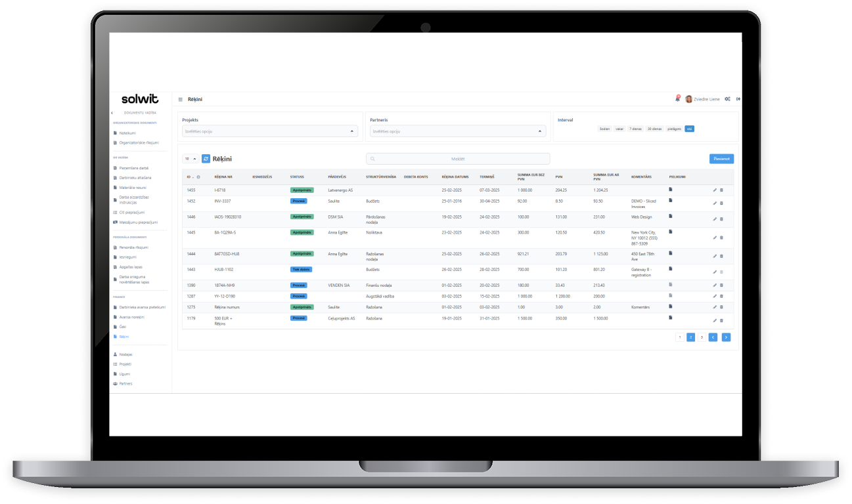Screen dimensions: 852x504
Task: Open Čeki in the sidebar
Action: pos(123,327)
